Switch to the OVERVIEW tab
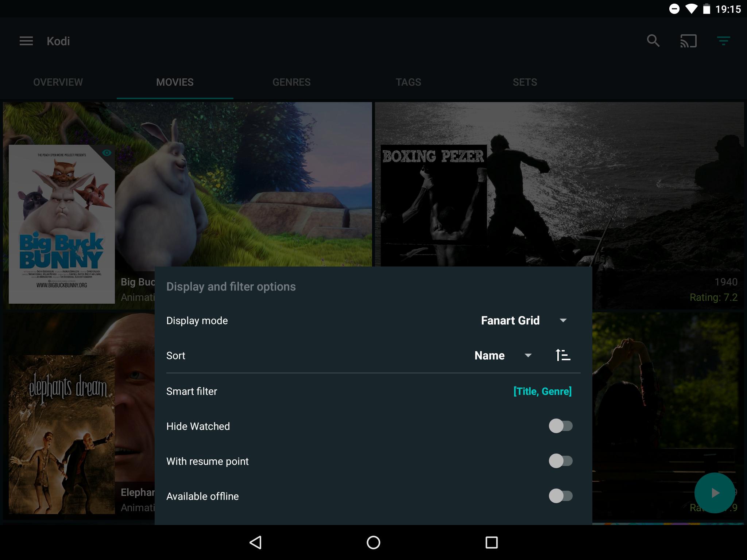Viewport: 747px width, 560px height. click(58, 82)
